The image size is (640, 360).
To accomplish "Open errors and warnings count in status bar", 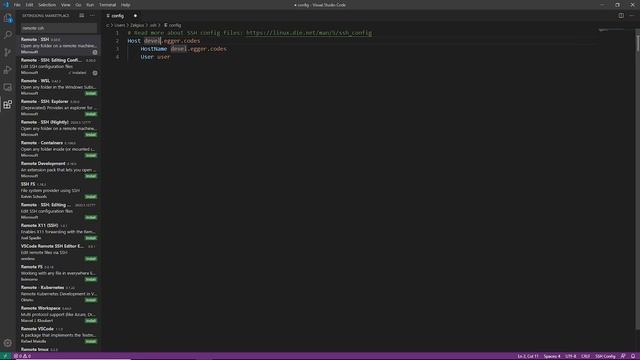I will tap(23, 356).
